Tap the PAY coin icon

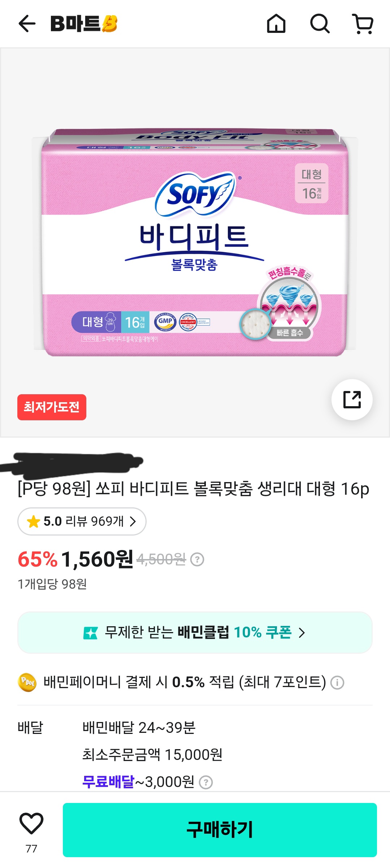(27, 682)
